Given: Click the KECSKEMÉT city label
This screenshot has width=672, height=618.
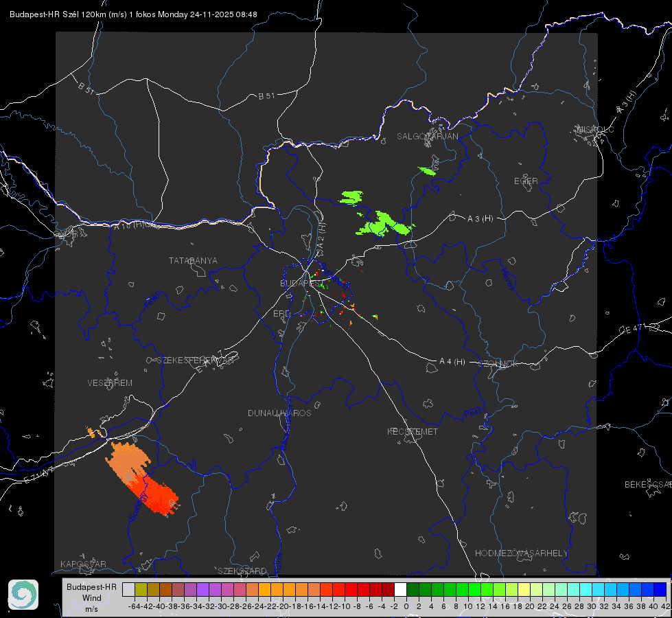Looking at the screenshot, I should point(413,431).
